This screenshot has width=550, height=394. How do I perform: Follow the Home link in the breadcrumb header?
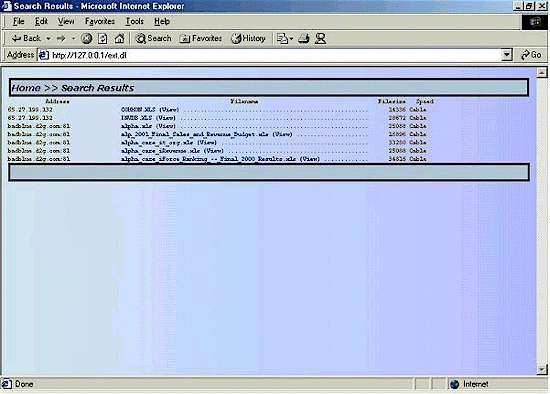click(26, 88)
